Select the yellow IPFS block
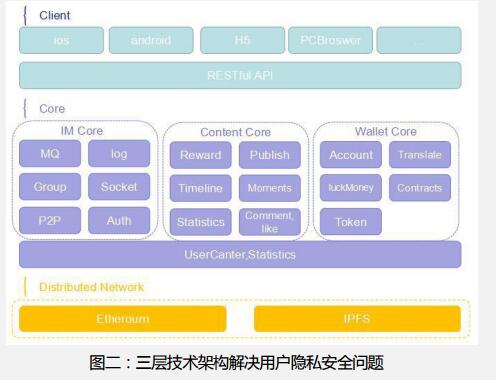 coord(357,319)
